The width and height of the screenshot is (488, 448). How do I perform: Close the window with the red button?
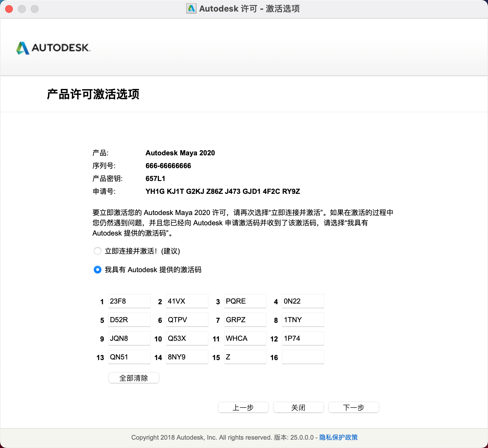click(x=9, y=9)
